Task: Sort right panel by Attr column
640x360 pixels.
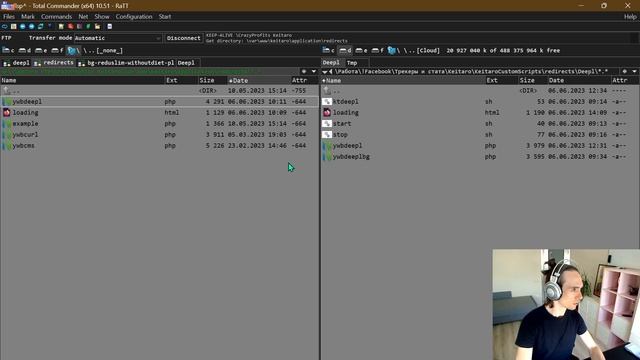Action: pyautogui.click(x=624, y=80)
